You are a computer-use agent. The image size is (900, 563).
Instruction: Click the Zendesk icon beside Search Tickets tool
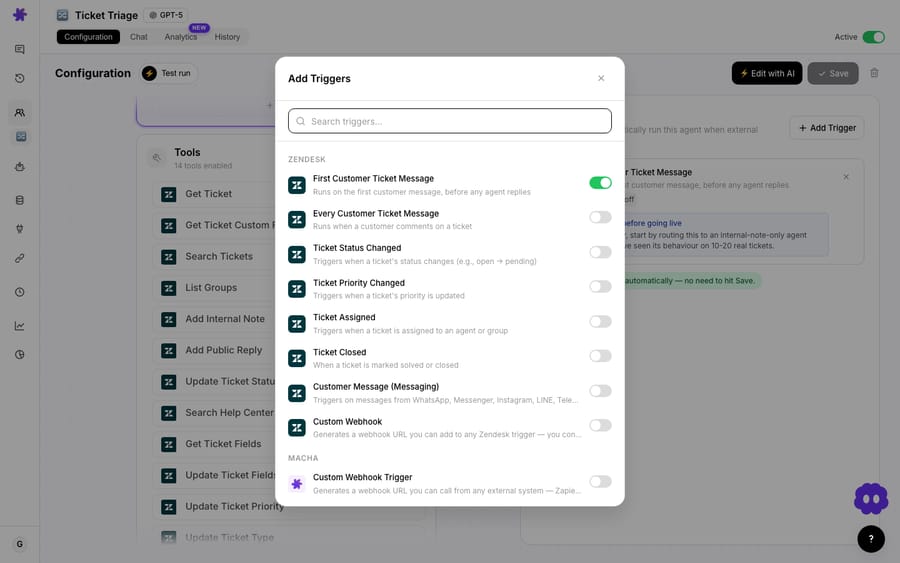pyautogui.click(x=169, y=257)
